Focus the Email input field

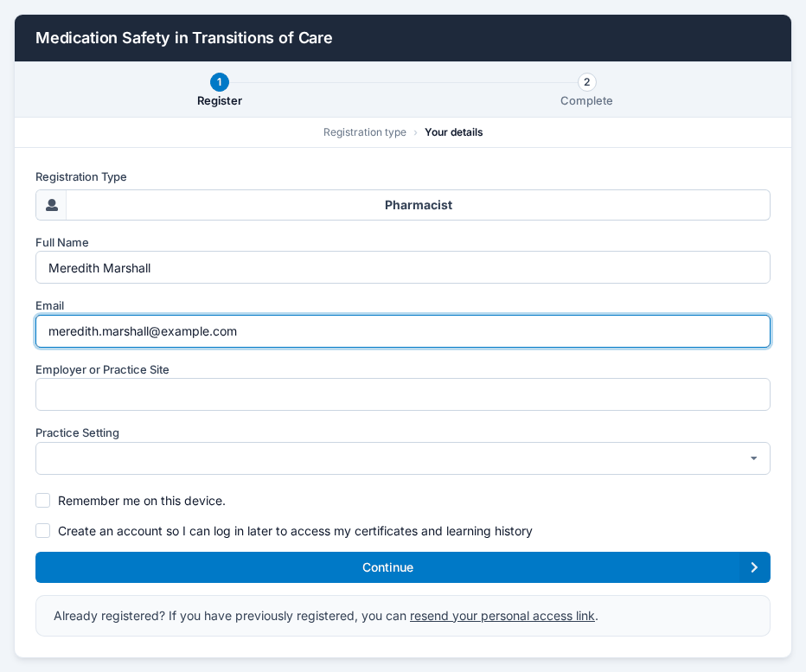(402, 331)
